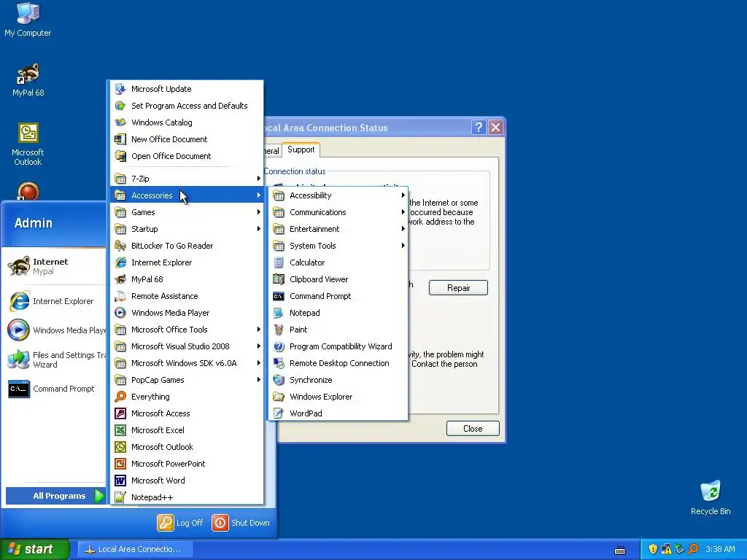Click the Start button
Viewport: 747px width, 560px height.
35,549
